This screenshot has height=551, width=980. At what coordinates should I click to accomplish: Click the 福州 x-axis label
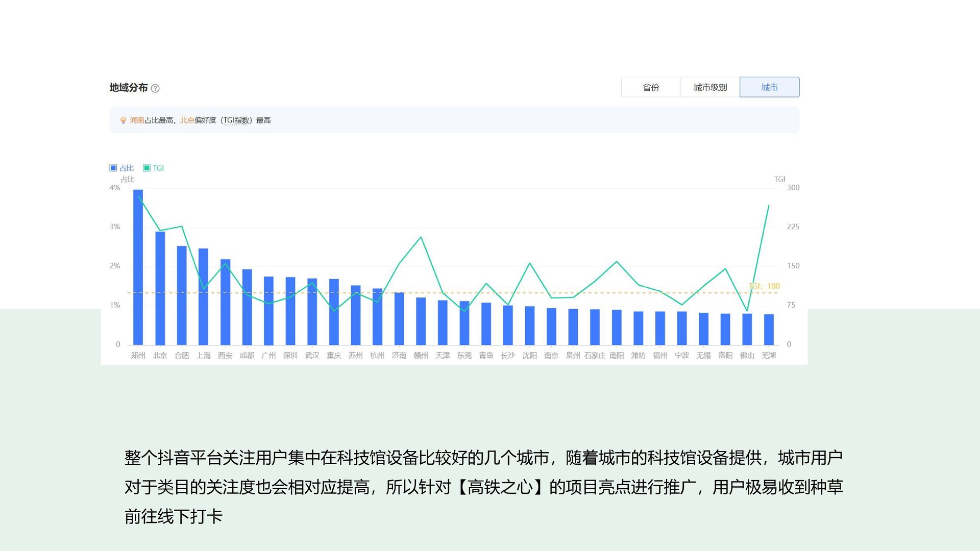pos(660,355)
